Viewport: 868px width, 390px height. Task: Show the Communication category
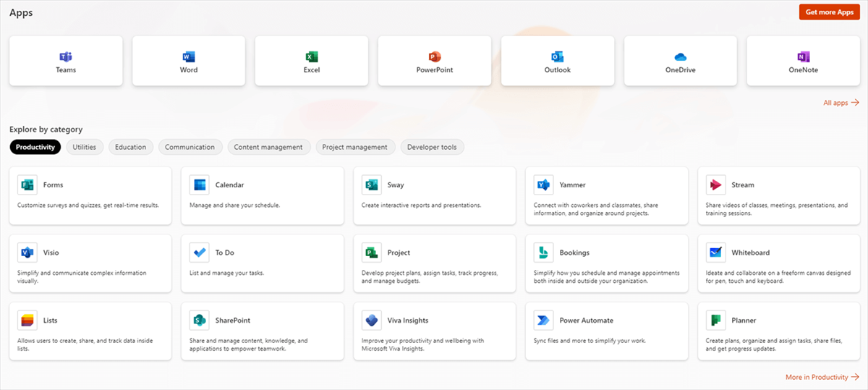[x=190, y=147]
